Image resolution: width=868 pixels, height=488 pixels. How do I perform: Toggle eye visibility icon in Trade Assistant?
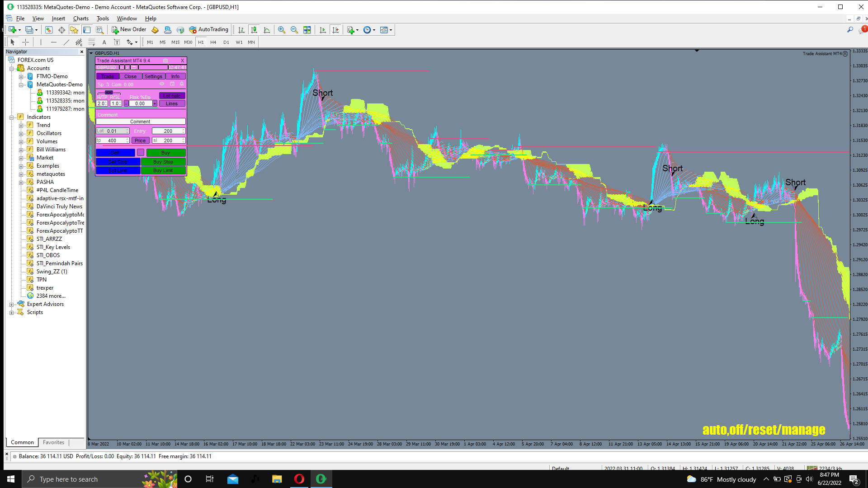pyautogui.click(x=162, y=84)
